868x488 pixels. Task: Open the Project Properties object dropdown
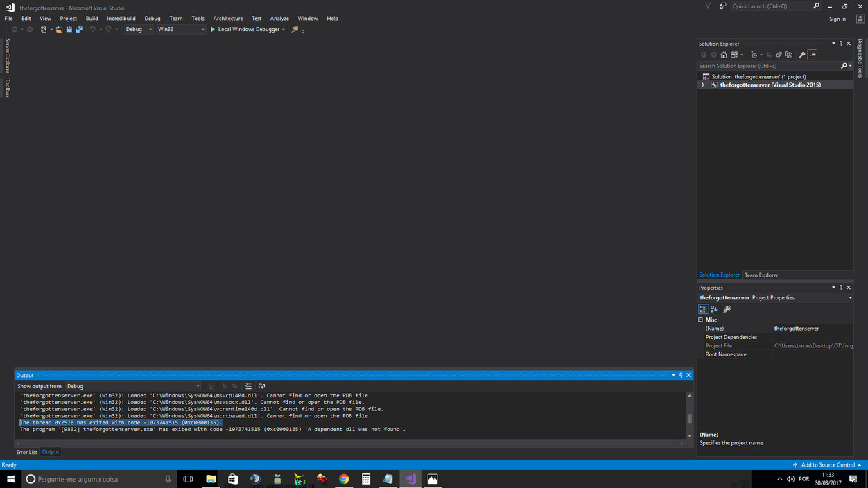pyautogui.click(x=850, y=298)
